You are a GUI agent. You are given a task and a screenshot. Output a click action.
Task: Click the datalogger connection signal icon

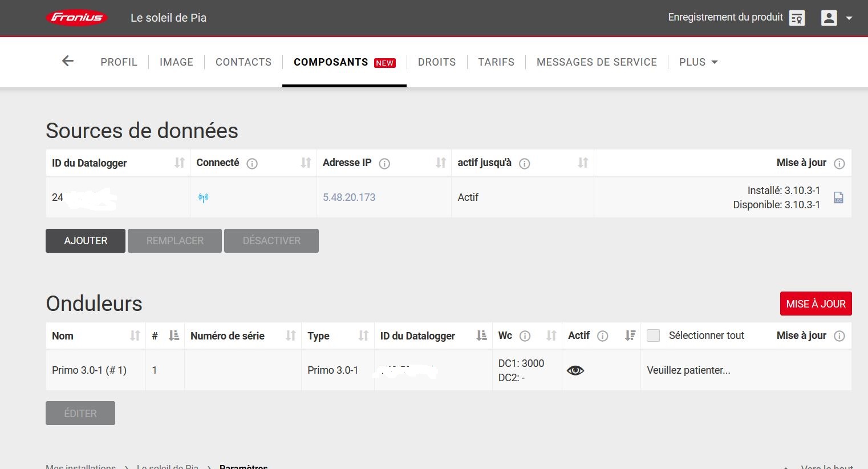(x=203, y=198)
